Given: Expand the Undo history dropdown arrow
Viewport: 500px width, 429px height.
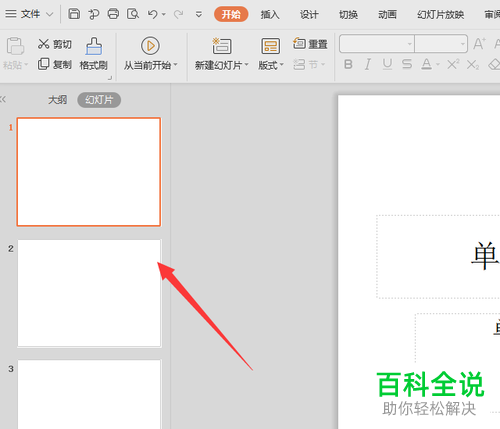Looking at the screenshot, I should pos(164,14).
